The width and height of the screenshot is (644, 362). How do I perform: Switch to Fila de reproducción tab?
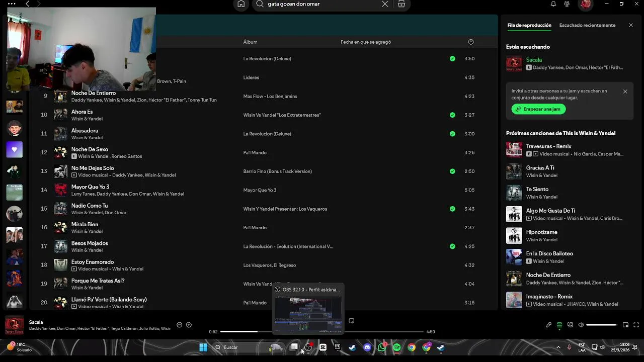(x=529, y=25)
